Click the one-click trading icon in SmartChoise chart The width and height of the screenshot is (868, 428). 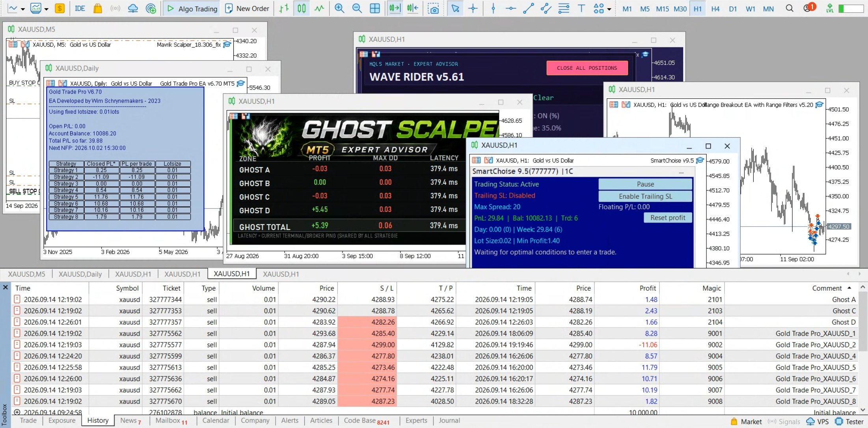click(488, 160)
